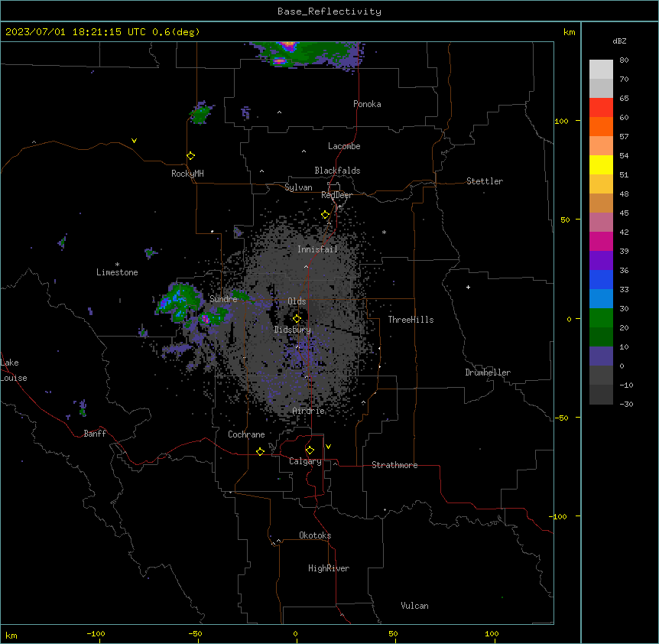Pick the yellow 51-54 dBZ legend swatch
659x644 pixels.
click(601, 164)
